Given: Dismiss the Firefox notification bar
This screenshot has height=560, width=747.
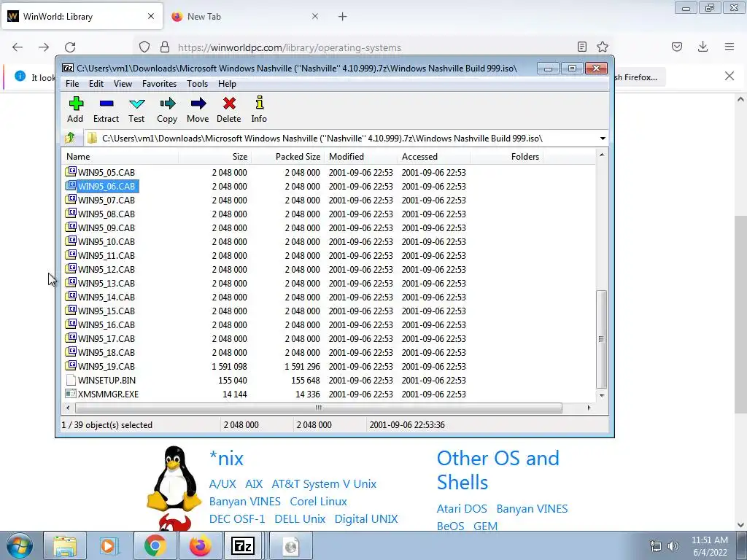Looking at the screenshot, I should pyautogui.click(x=729, y=76).
